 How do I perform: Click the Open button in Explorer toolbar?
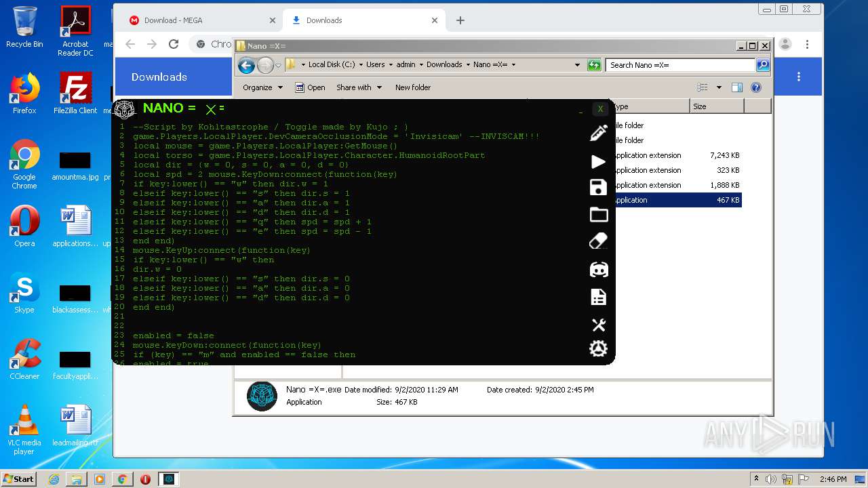pos(310,87)
